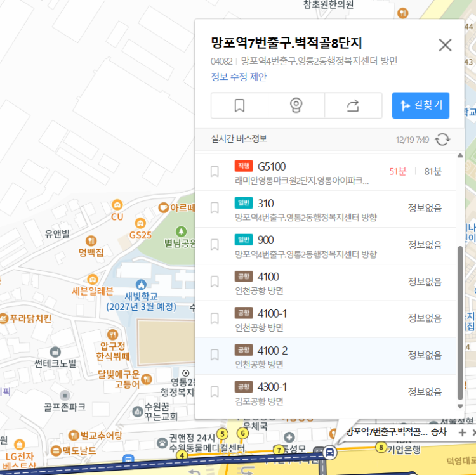Click the 길찾기 directions button
This screenshot has height=475, width=476.
421,105
